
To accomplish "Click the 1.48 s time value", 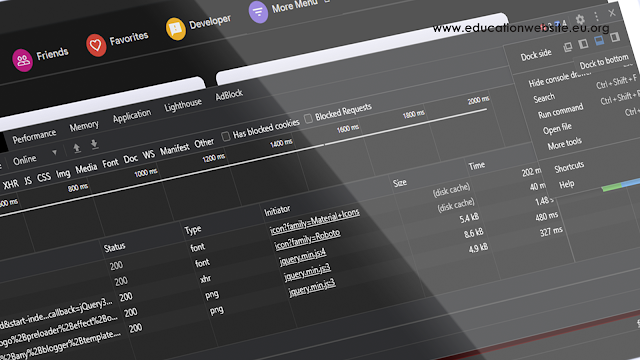I will [544, 201].
